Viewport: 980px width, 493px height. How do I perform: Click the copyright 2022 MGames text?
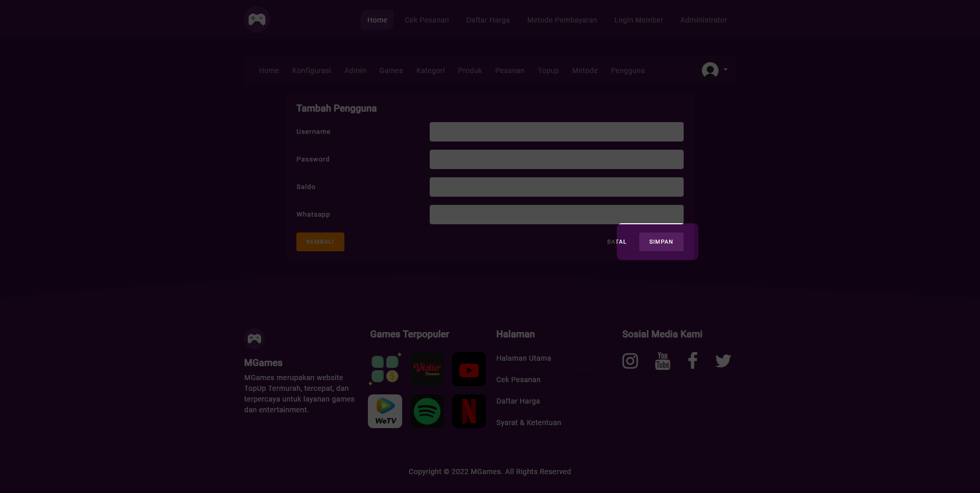pos(489,472)
